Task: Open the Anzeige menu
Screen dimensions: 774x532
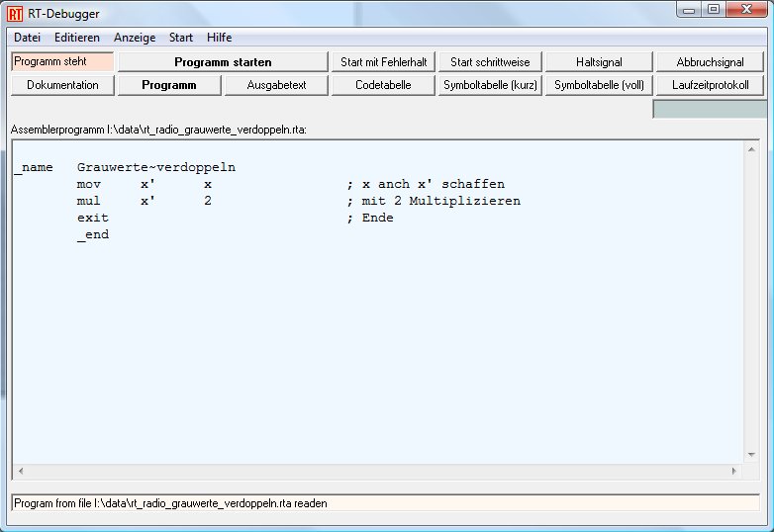Action: coord(135,38)
